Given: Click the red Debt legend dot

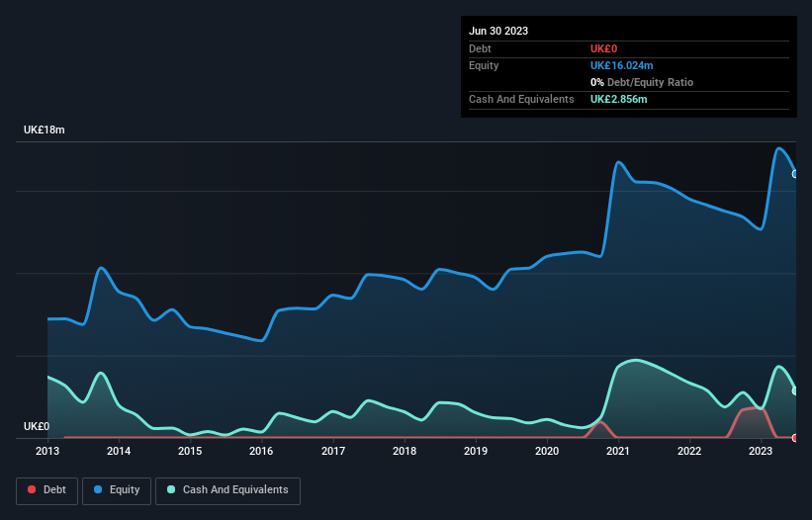Looking at the screenshot, I should pyautogui.click(x=32, y=489).
